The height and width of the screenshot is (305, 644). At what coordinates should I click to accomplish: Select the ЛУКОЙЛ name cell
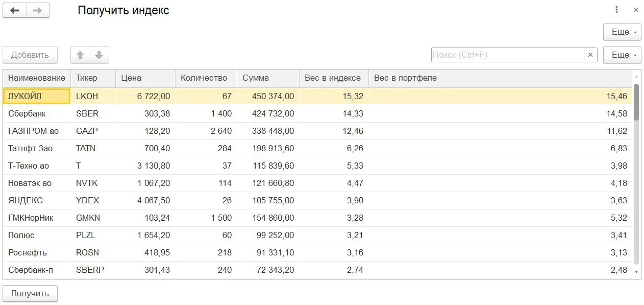(x=37, y=96)
